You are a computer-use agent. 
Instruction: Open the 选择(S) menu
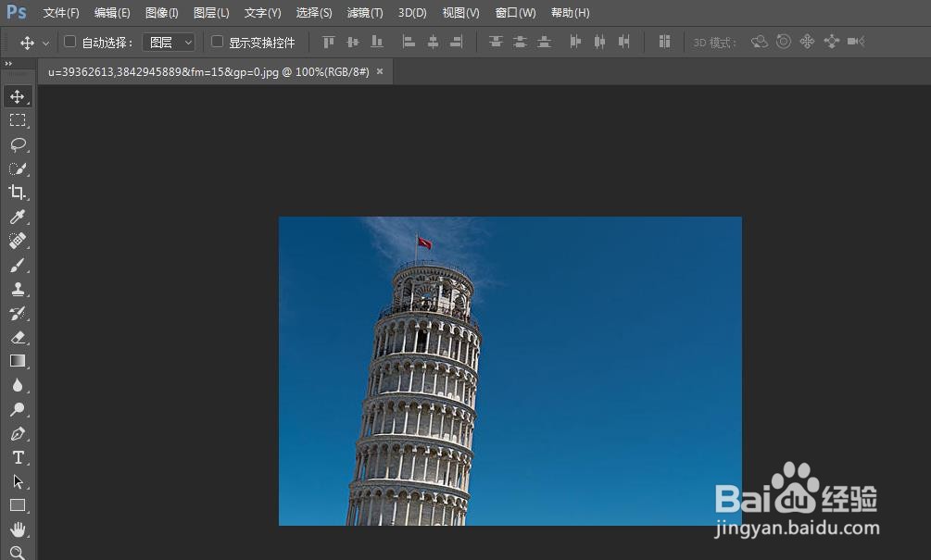(314, 12)
